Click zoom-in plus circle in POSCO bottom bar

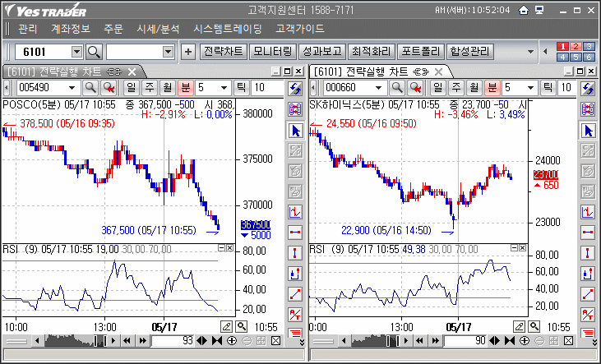click(232, 341)
